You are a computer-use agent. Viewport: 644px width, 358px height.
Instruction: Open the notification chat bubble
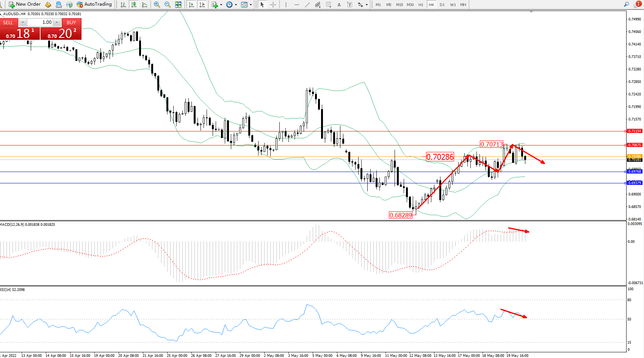(638, 5)
